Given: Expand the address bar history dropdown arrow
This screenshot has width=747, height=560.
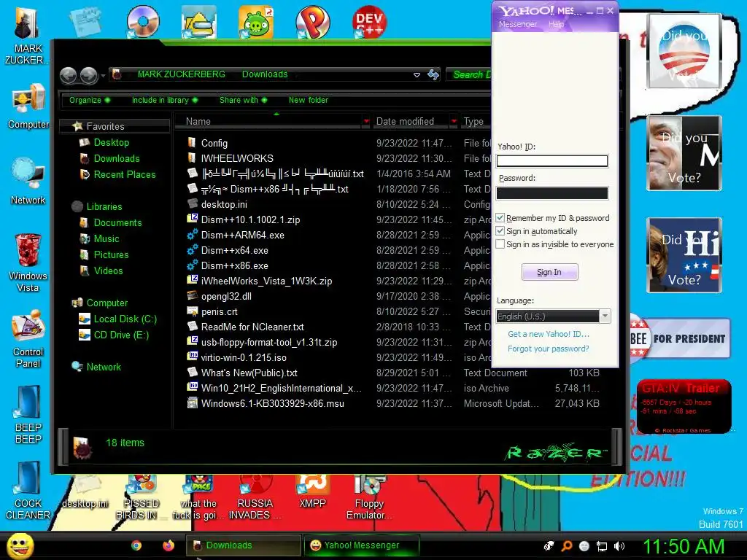Looking at the screenshot, I should [x=417, y=75].
